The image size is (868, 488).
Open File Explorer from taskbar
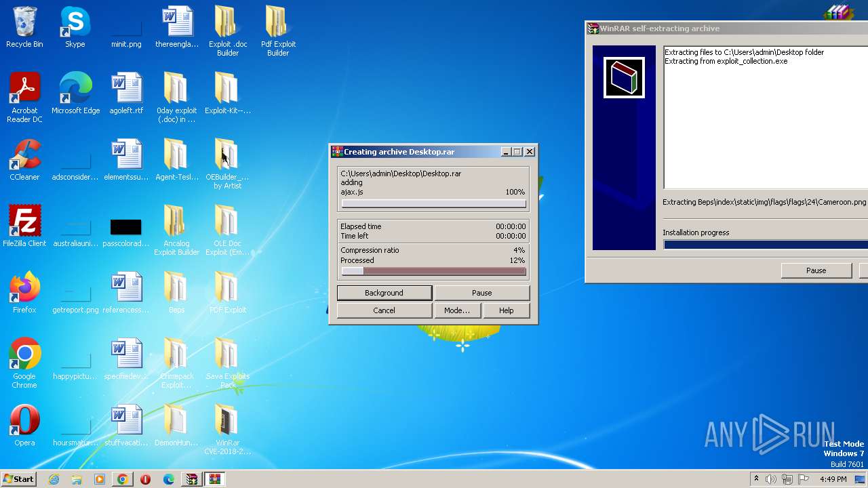point(77,479)
